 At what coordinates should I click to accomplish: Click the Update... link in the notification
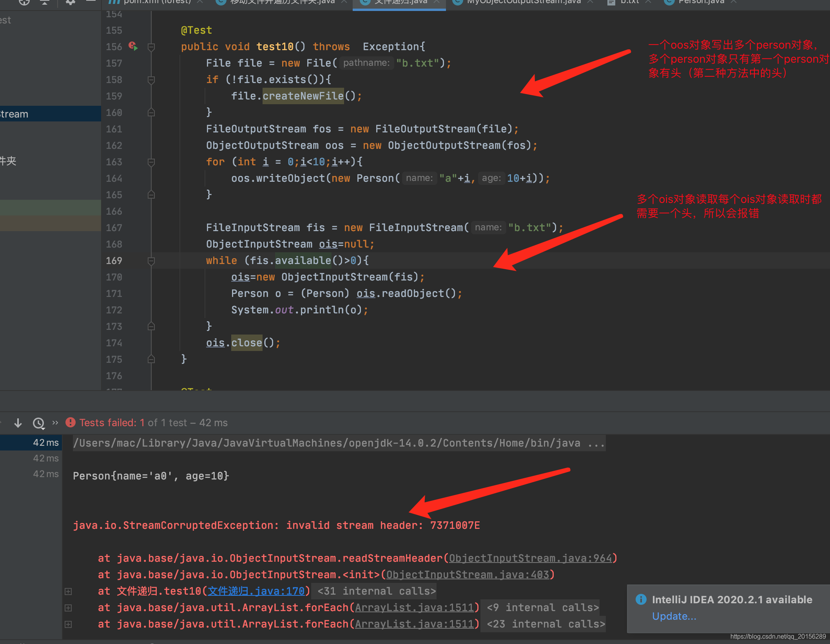(674, 616)
